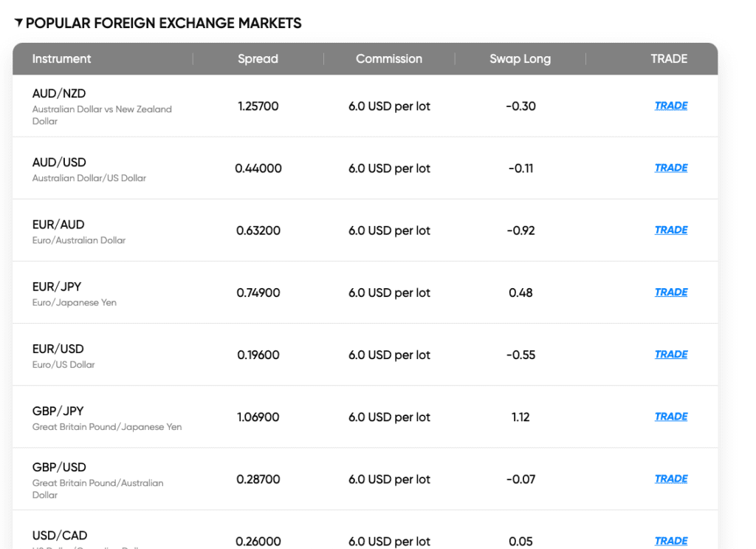
Task: Click the Commission column header
Action: (389, 59)
